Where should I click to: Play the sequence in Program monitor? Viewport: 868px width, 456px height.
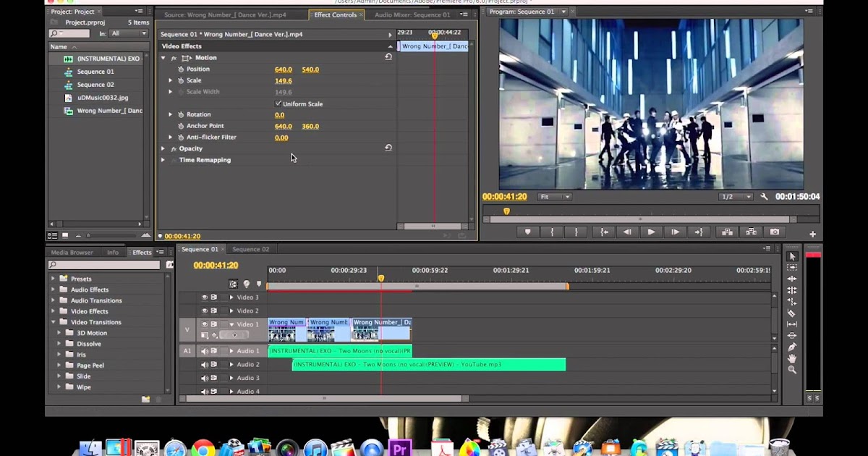pos(651,232)
